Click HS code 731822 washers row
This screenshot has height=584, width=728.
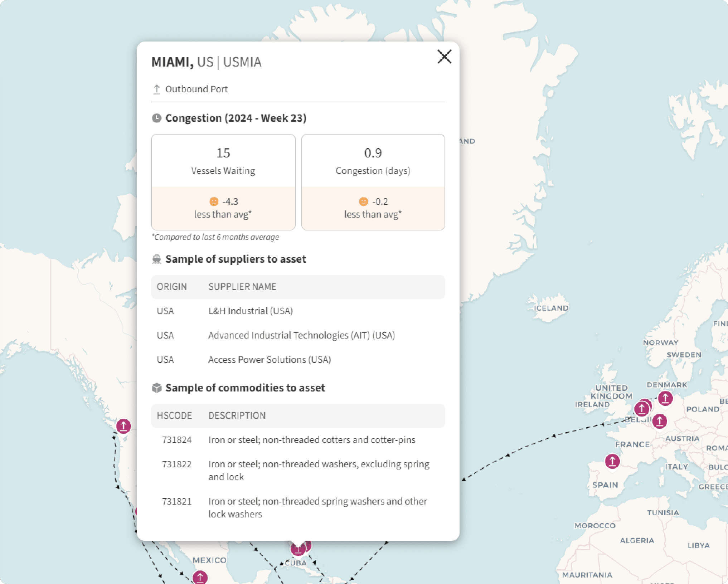319,470
